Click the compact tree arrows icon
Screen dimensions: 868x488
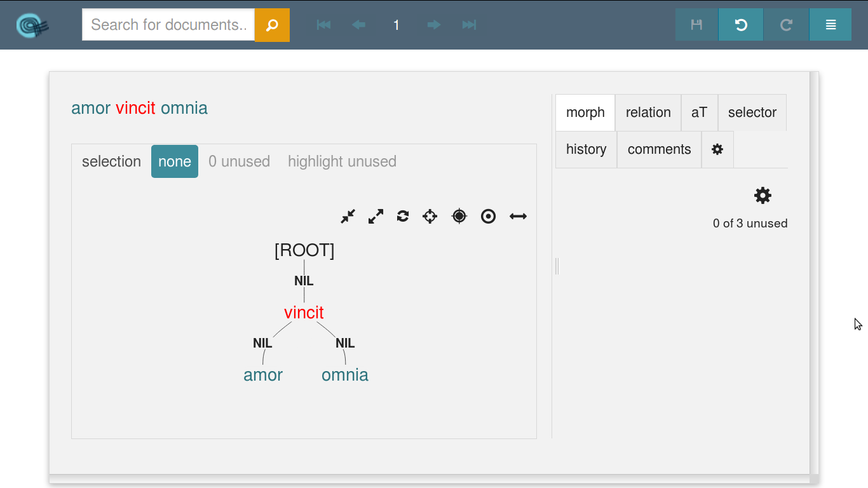(x=348, y=217)
